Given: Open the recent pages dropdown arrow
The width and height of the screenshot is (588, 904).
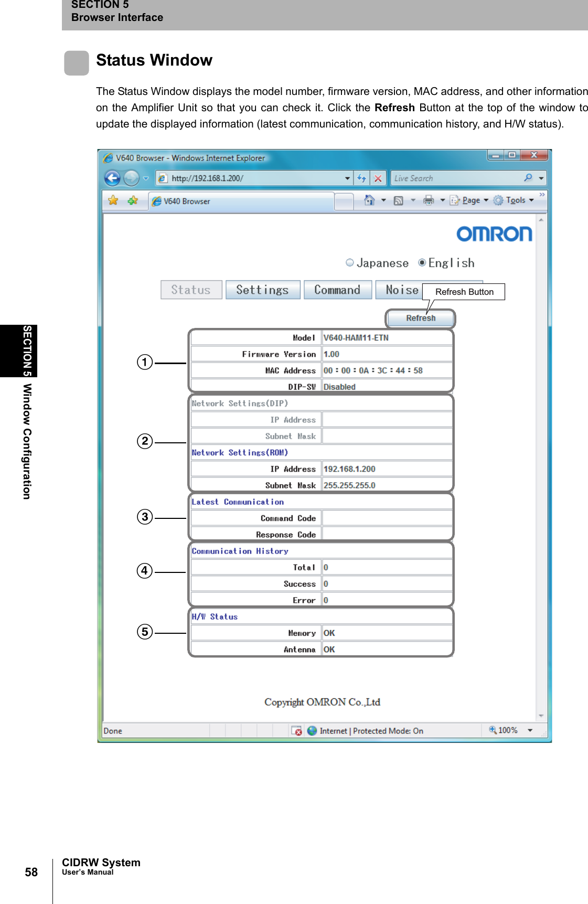Looking at the screenshot, I should tap(146, 178).
